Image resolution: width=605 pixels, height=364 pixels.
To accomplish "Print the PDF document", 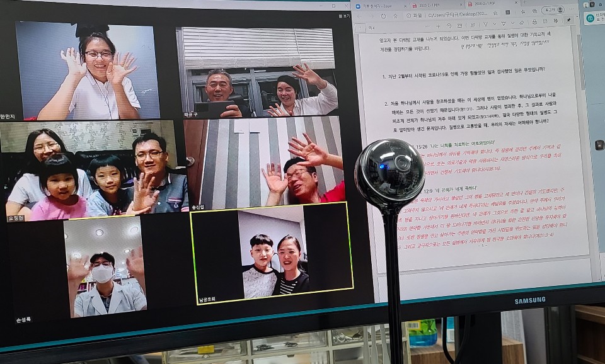I will pyautogui.click(x=534, y=22).
